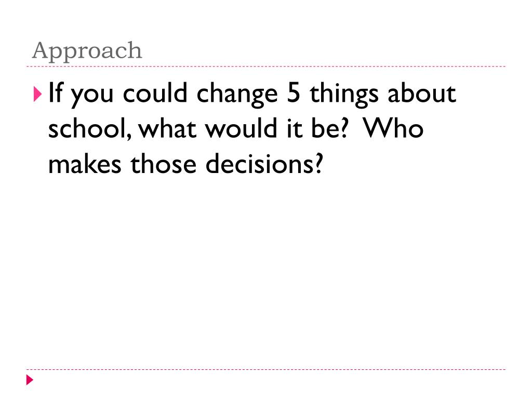Click the word 'change' in the first line
This screenshot has height=399, width=532.
tap(237, 95)
